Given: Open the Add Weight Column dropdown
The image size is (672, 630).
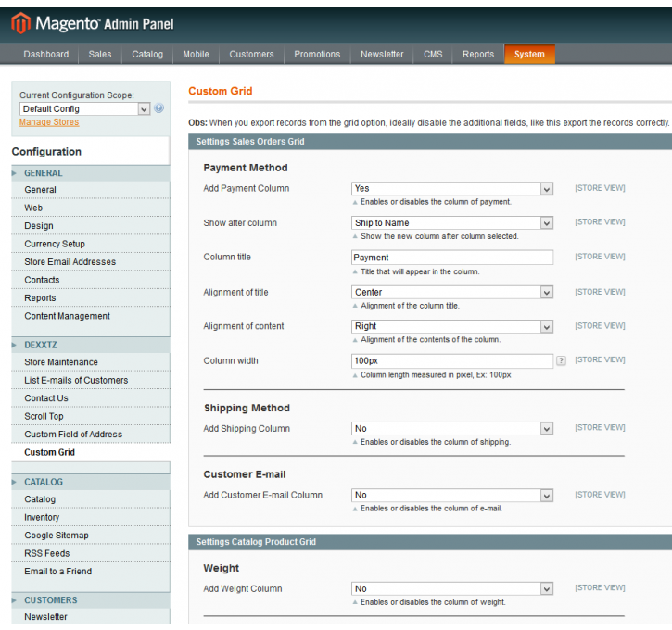Looking at the screenshot, I should point(452,588).
